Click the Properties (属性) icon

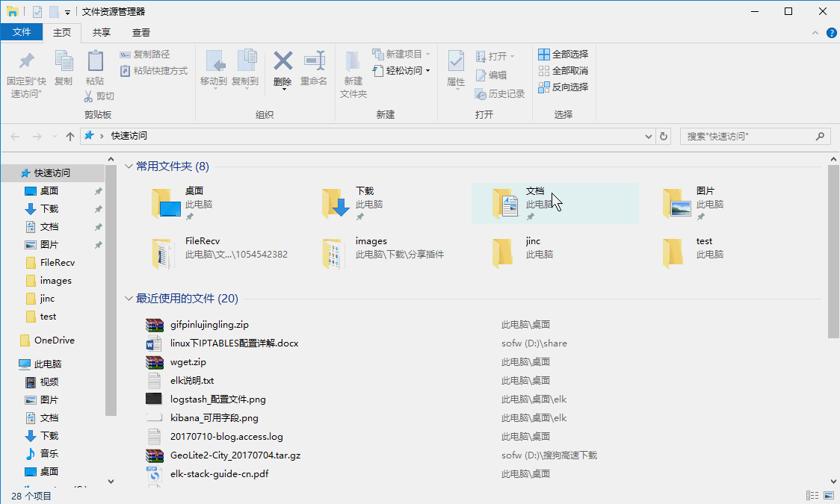pos(455,62)
